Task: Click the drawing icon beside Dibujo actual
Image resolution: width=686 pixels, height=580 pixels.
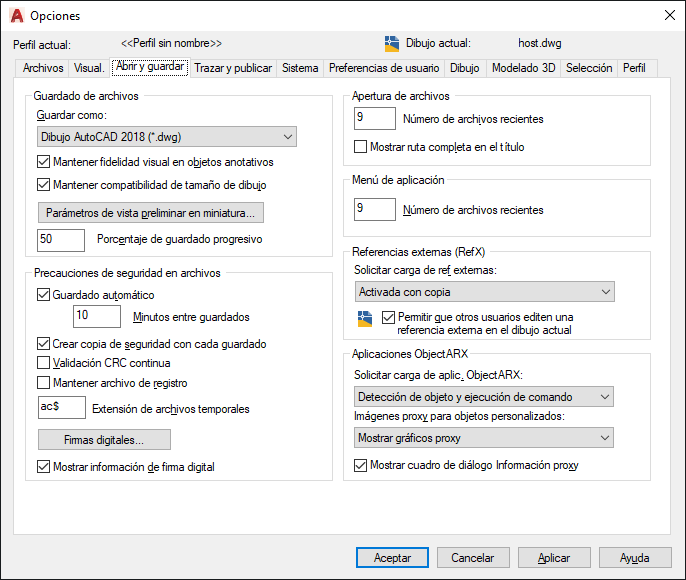Action: pyautogui.click(x=392, y=43)
